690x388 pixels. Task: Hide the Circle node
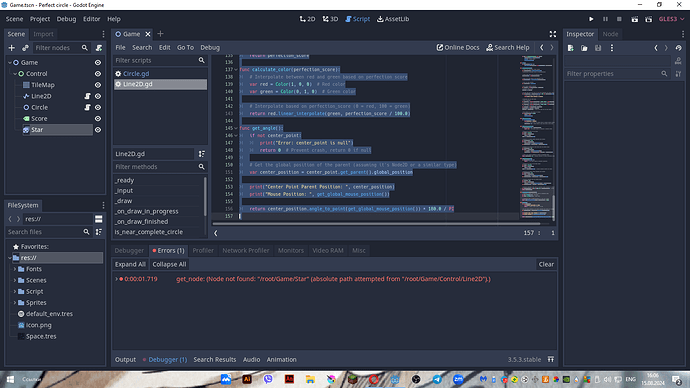click(x=98, y=107)
